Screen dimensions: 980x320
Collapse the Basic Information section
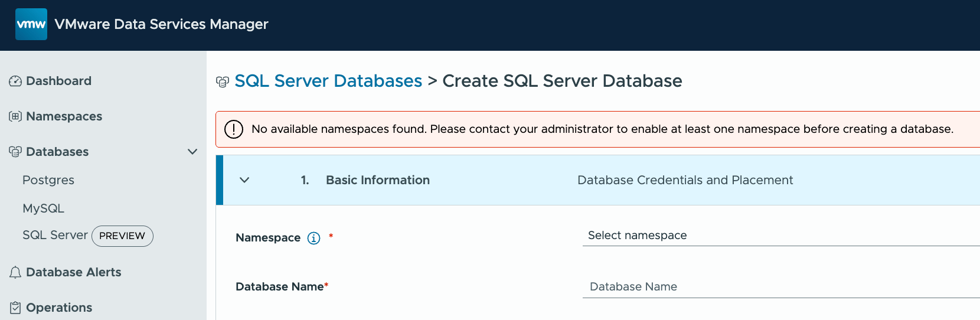click(x=244, y=180)
